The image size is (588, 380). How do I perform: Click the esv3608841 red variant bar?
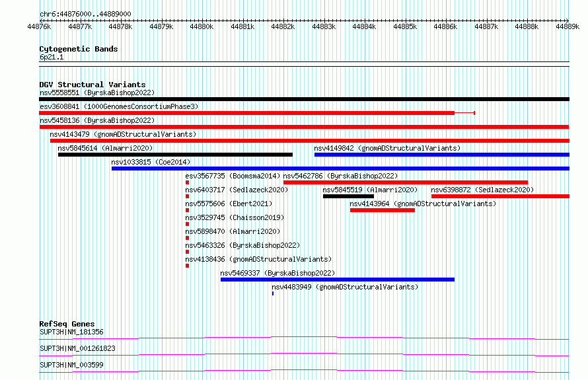click(257, 113)
